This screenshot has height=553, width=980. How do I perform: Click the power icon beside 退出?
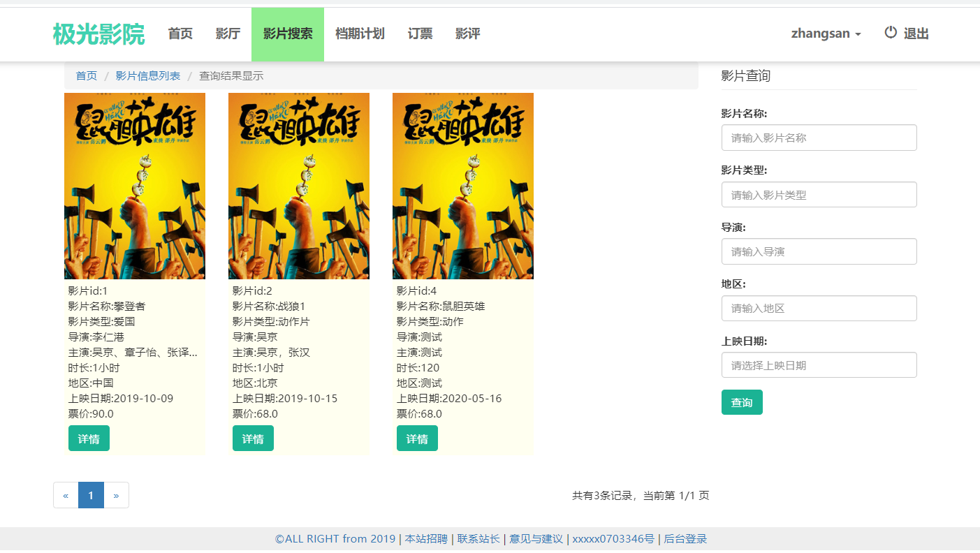(891, 33)
